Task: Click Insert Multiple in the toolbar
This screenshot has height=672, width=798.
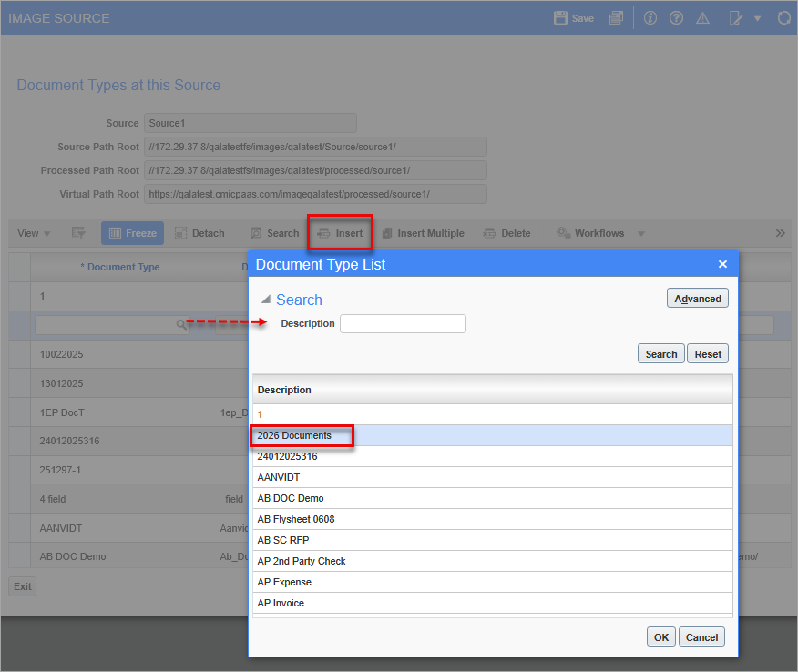Action: click(423, 233)
